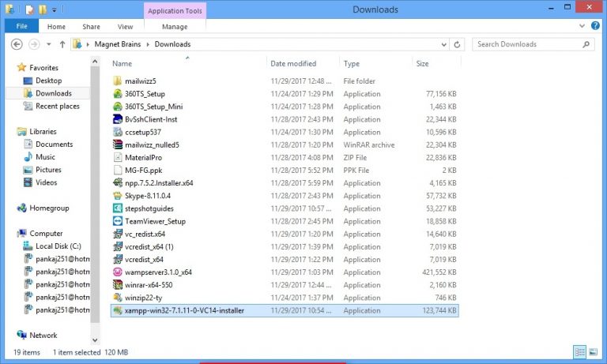Click navigation pane scroll up arrow

(x=95, y=61)
